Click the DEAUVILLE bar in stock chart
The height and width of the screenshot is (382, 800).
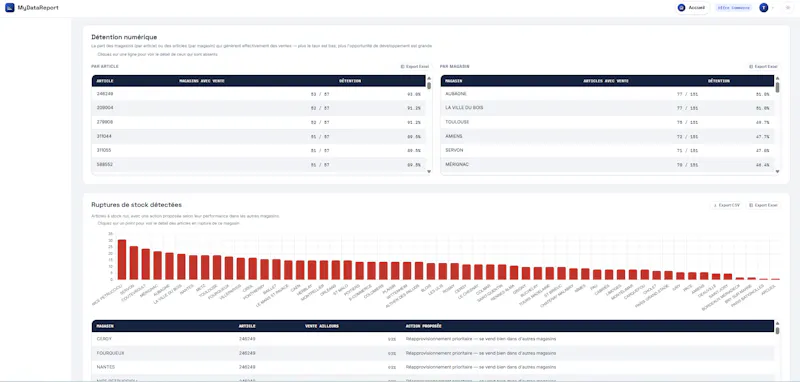(x=716, y=276)
